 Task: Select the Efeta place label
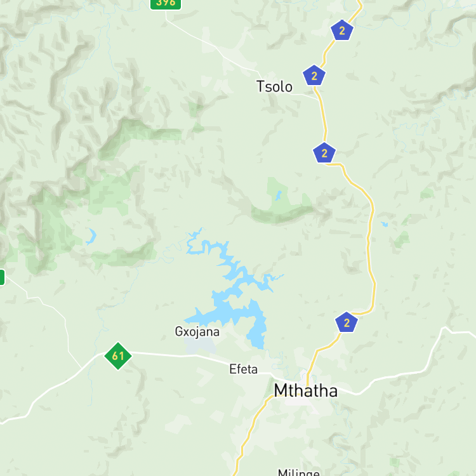(244, 369)
